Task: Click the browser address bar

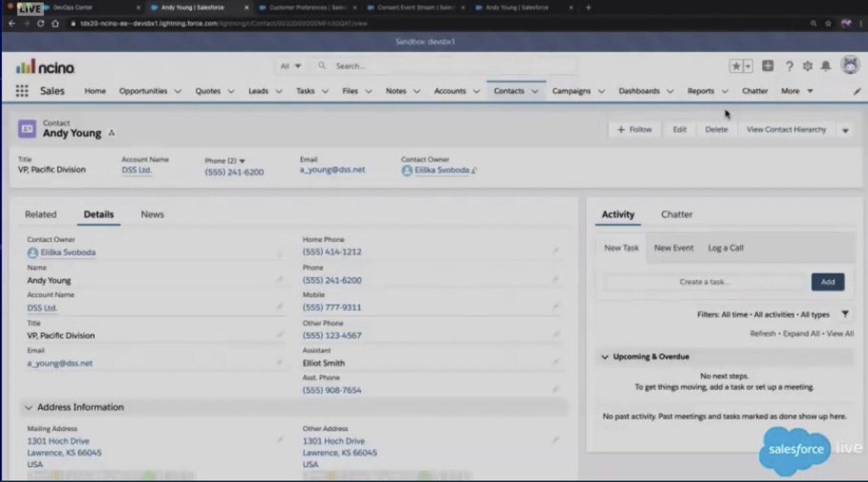Action: pyautogui.click(x=434, y=23)
